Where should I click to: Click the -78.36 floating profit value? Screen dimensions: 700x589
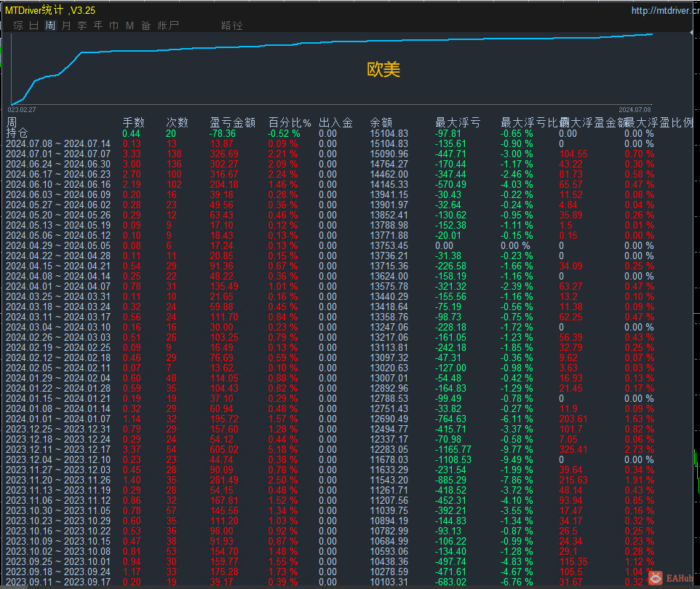(223, 133)
